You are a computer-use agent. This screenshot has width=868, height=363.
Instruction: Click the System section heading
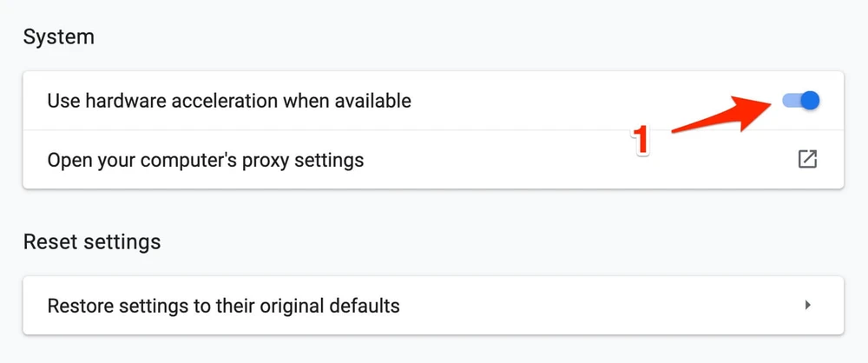[58, 36]
